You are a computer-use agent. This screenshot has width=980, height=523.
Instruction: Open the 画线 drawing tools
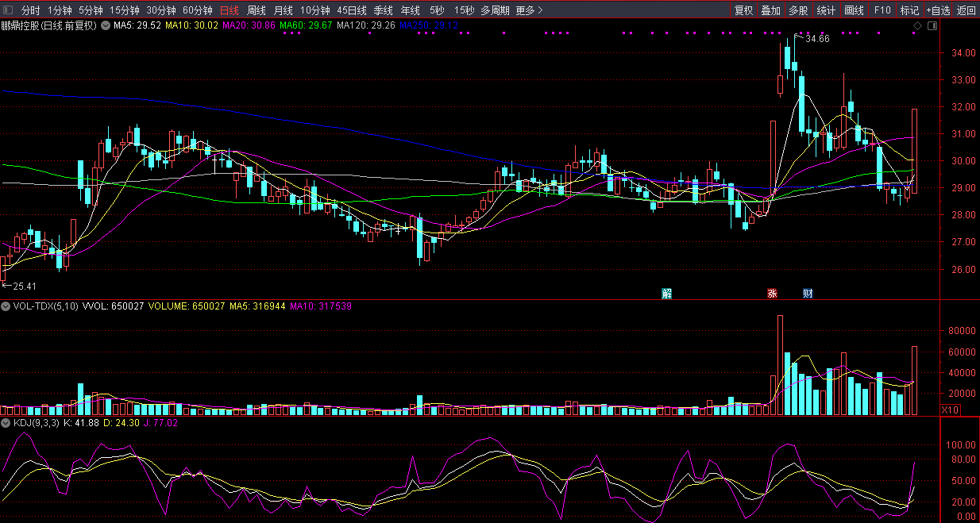(854, 10)
